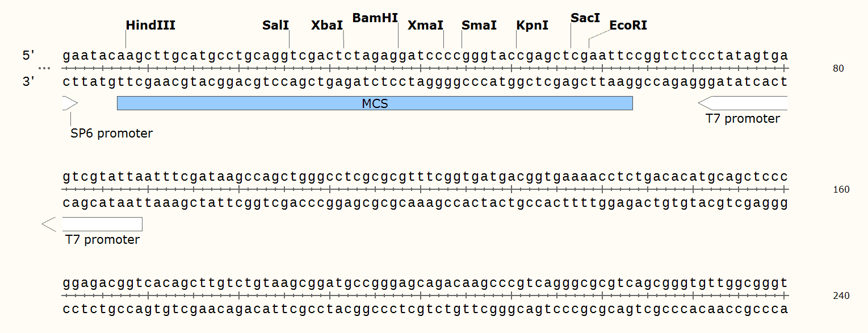Click the position number 160
The width and height of the screenshot is (868, 333).
point(841,189)
